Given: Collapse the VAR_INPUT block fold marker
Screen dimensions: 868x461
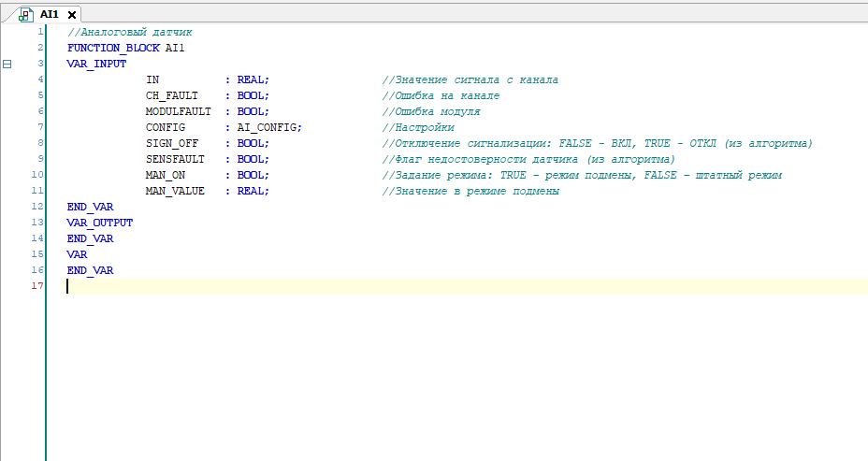Looking at the screenshot, I should pos(7,64).
